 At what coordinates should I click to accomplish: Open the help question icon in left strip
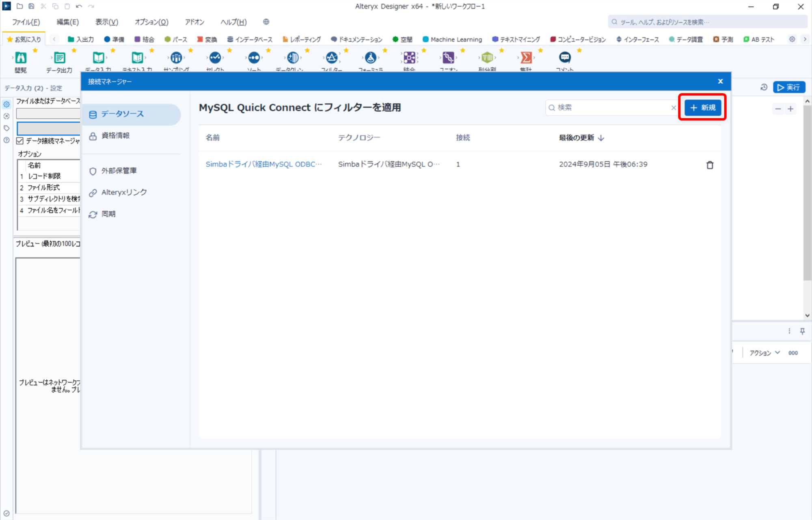click(x=6, y=140)
